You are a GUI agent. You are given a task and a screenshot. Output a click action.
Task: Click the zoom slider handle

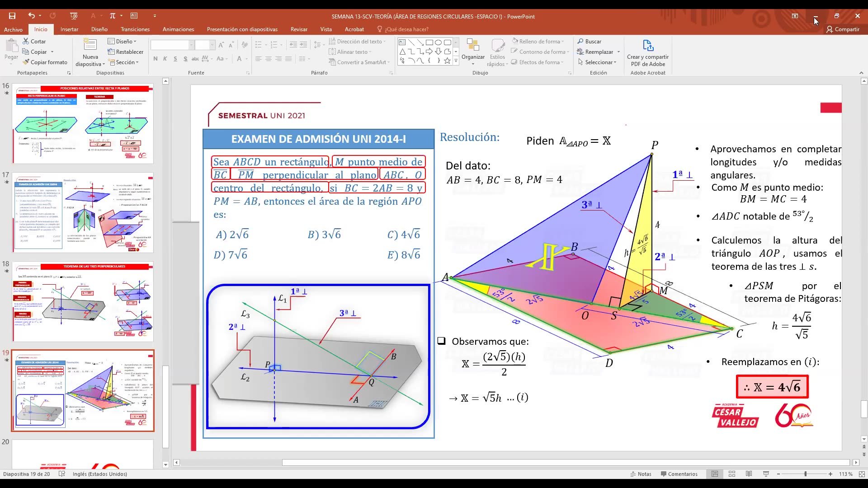(805, 474)
